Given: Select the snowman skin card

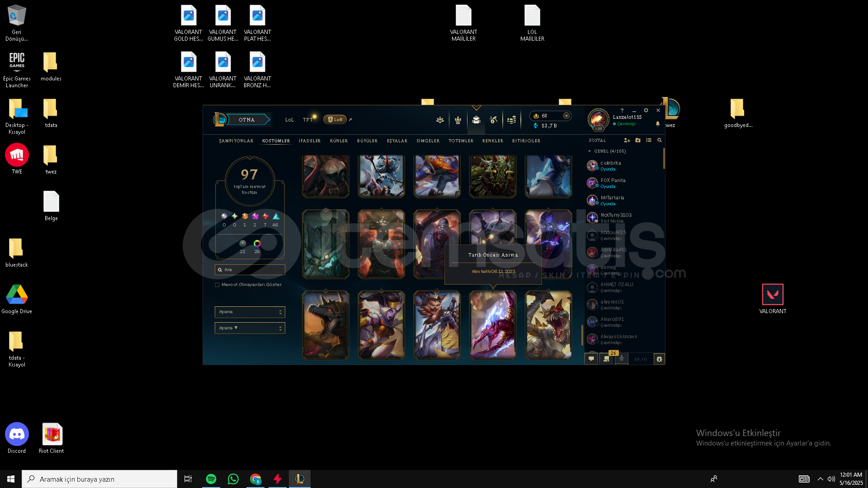Looking at the screenshot, I should pos(382,176).
